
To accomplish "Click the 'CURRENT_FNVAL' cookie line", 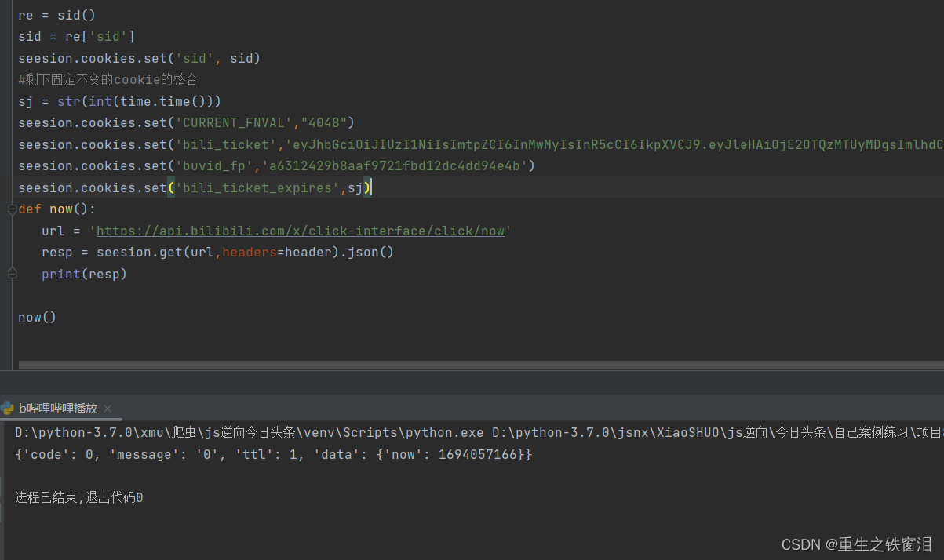I will 187,122.
